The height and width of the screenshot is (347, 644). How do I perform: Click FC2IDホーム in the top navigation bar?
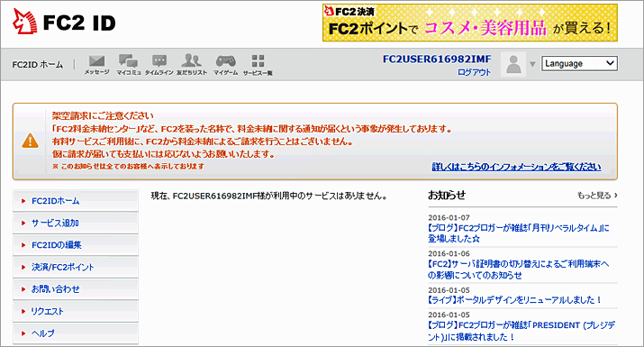point(38,65)
